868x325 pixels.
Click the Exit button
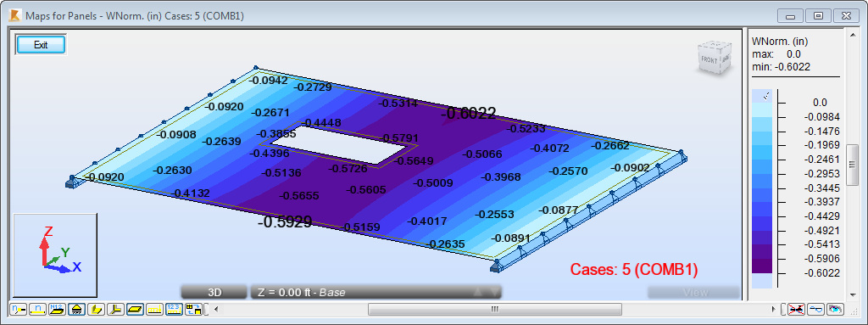tap(41, 45)
